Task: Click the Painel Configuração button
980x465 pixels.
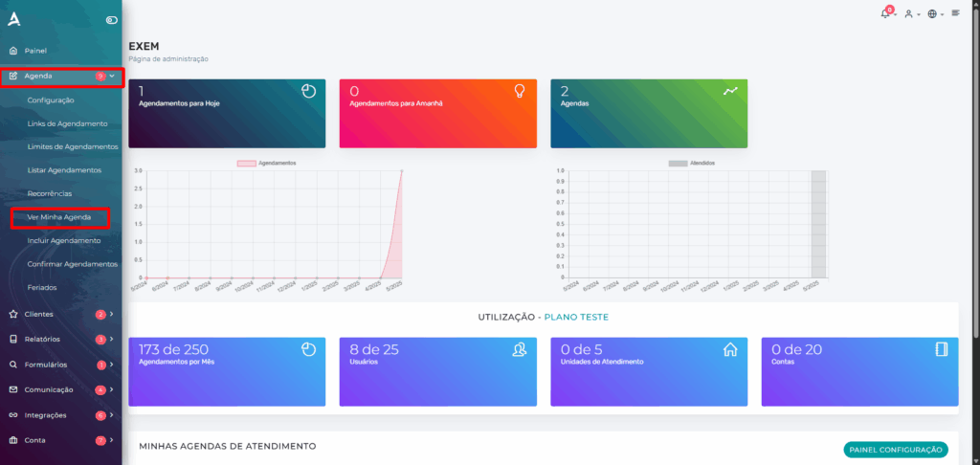Action: 896,450
